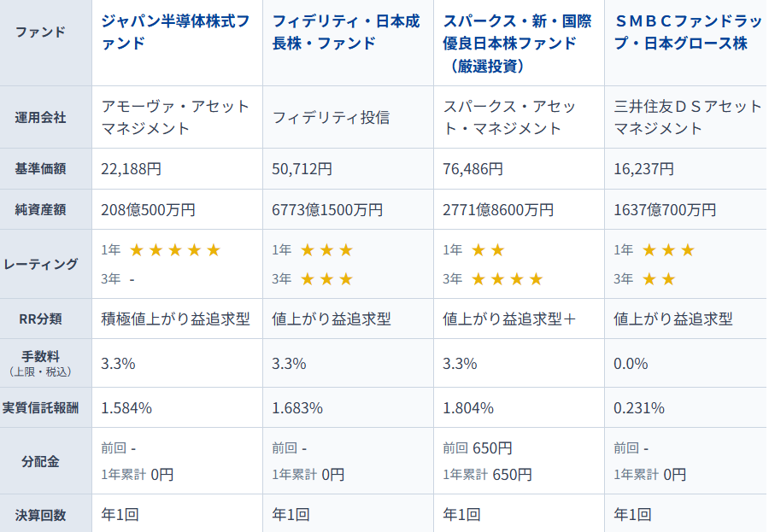This screenshot has width=769, height=532.
Task: Select the Sparx fund's 3年 four-star rating
Action: 507,278
